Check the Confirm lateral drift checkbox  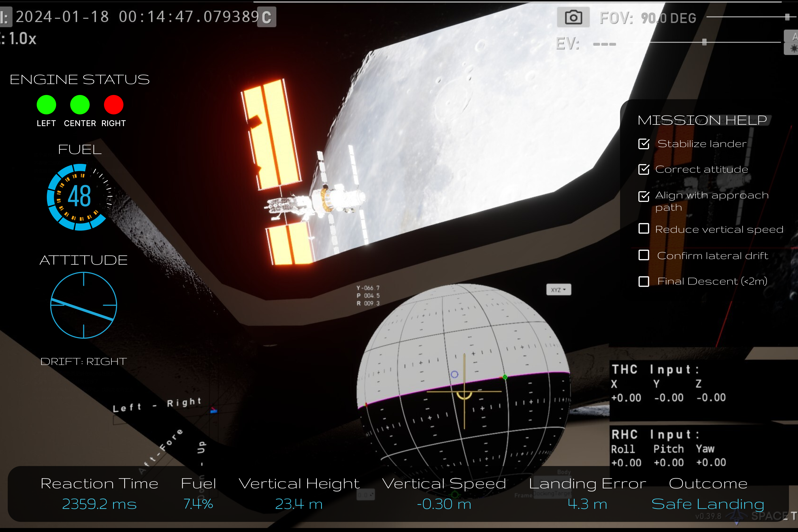[x=644, y=255]
